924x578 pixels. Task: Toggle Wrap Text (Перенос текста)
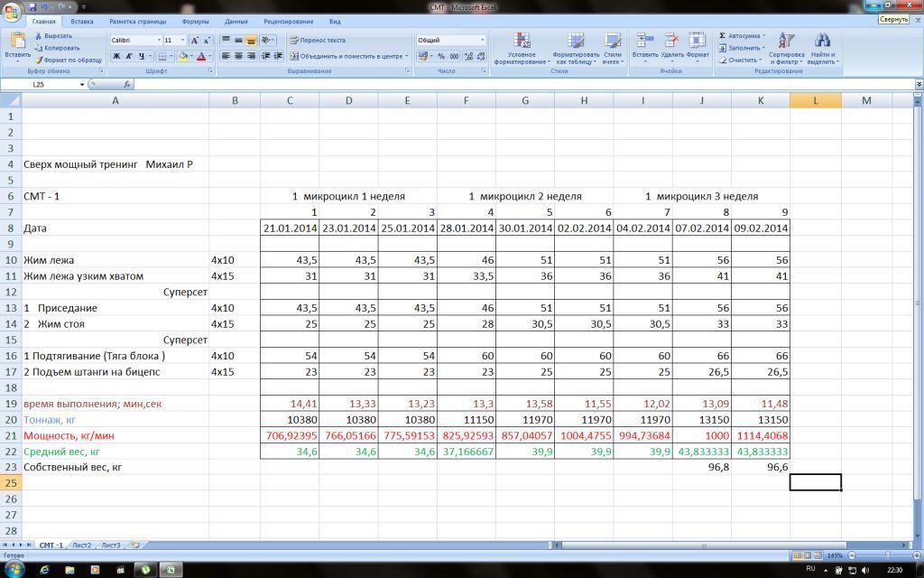click(x=318, y=40)
